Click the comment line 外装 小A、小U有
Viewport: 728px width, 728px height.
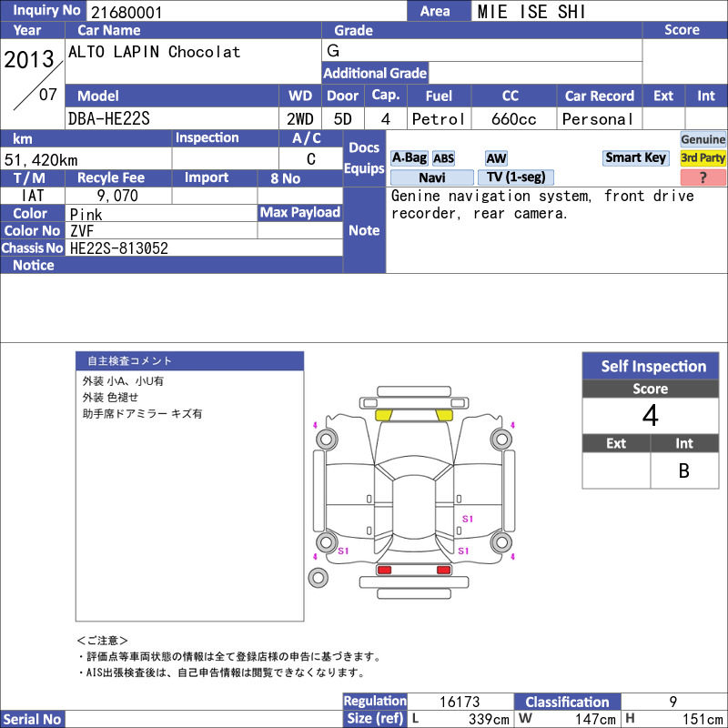[x=123, y=381]
